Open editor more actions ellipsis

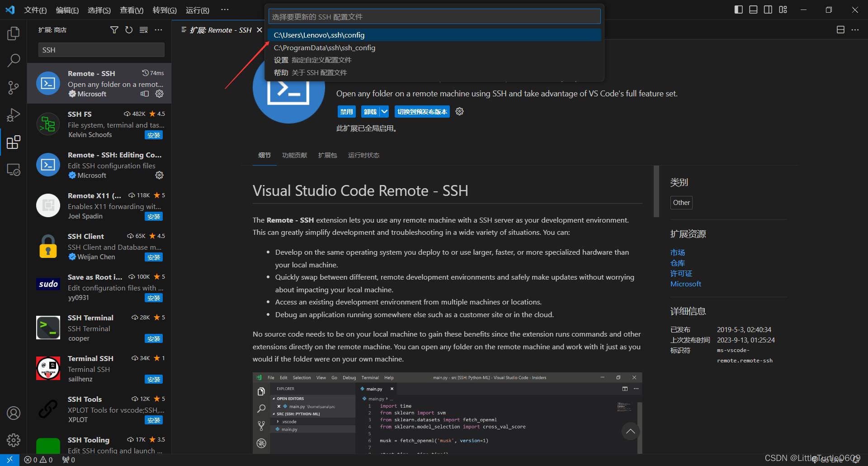click(855, 30)
